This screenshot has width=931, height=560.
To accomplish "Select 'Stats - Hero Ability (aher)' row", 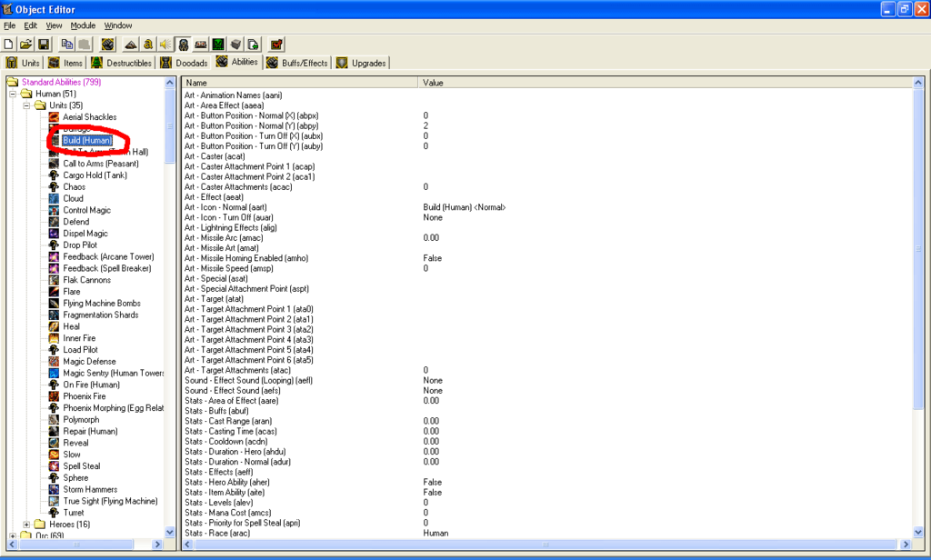I will coord(547,482).
